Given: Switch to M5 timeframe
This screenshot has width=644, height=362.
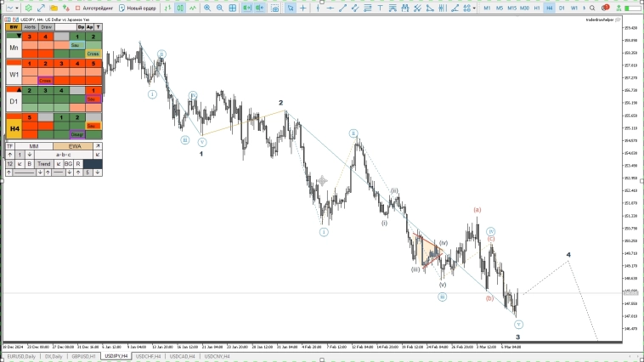Looking at the screenshot, I should pos(500,8).
